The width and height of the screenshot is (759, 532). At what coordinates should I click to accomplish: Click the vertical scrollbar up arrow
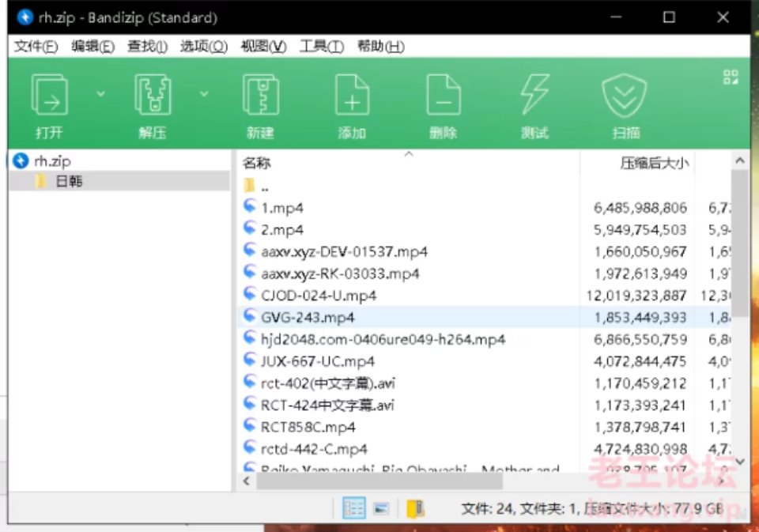pyautogui.click(x=740, y=160)
